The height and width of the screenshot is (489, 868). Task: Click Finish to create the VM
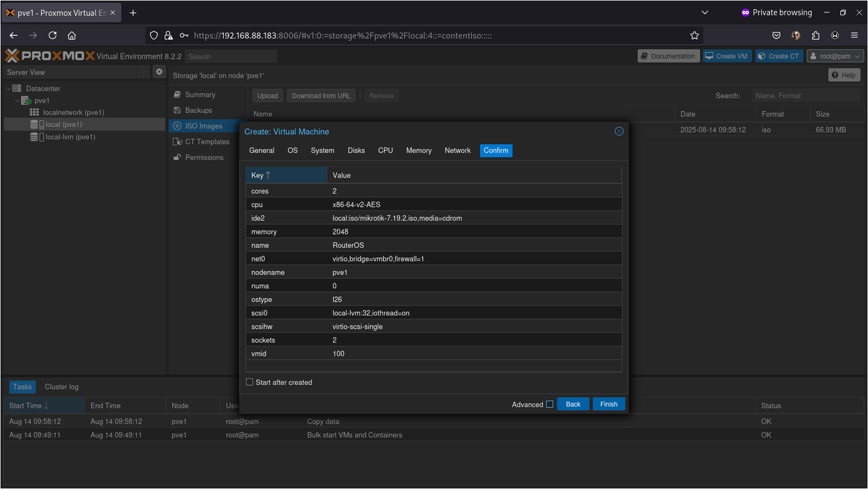[609, 404]
